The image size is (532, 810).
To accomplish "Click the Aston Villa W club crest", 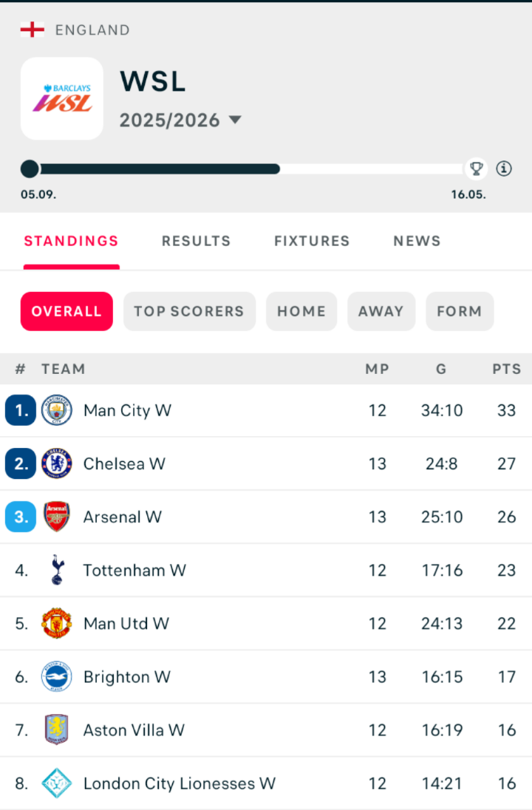I will pyautogui.click(x=57, y=729).
